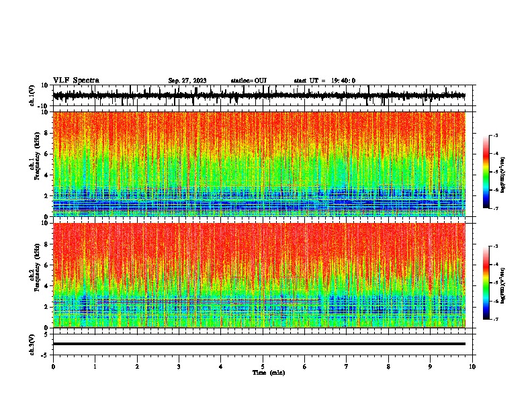Select the ch.1 colorbar log(PSD) unit label
Viewport: 532px width, 411px height.
coord(503,175)
